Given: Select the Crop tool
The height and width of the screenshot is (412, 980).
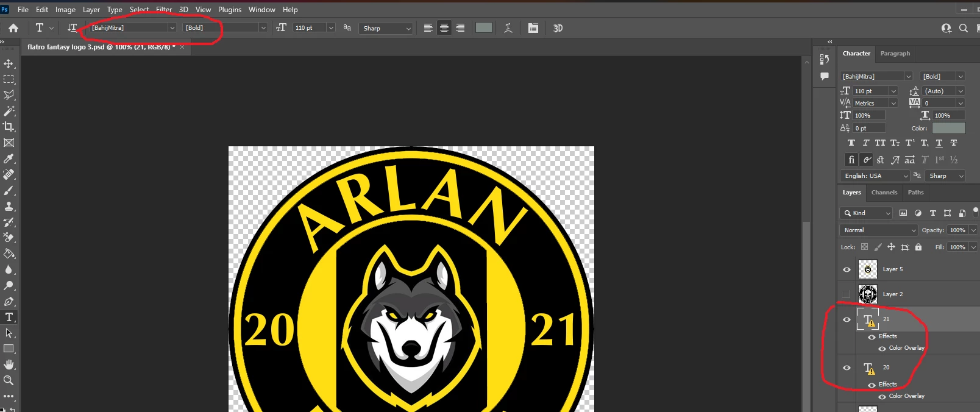Looking at the screenshot, I should point(9,127).
